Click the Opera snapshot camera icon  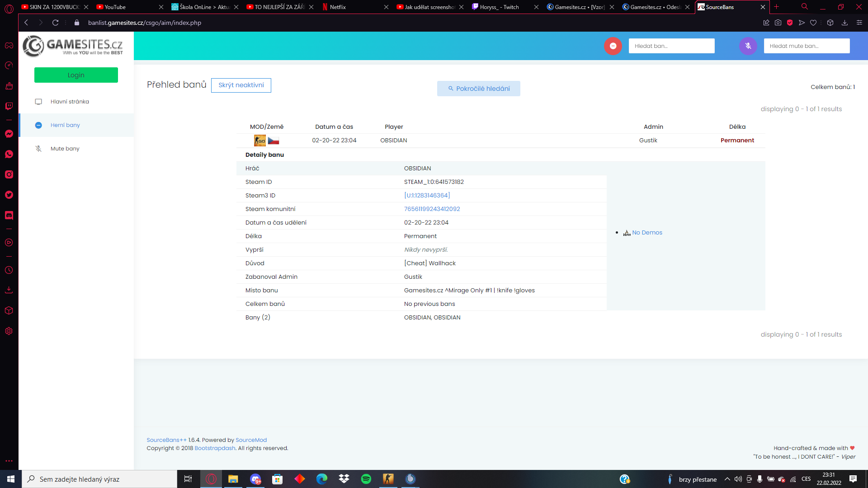coord(778,23)
